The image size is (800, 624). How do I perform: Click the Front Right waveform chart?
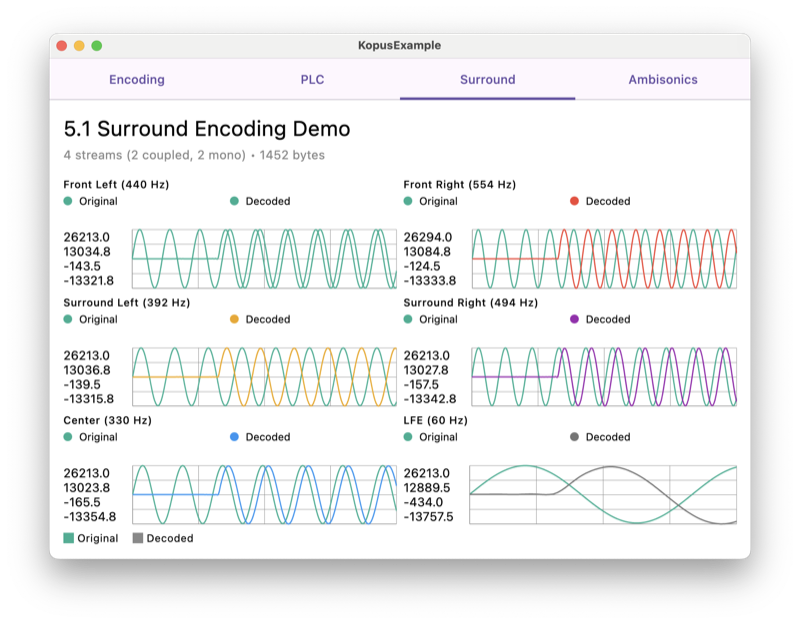[604, 259]
